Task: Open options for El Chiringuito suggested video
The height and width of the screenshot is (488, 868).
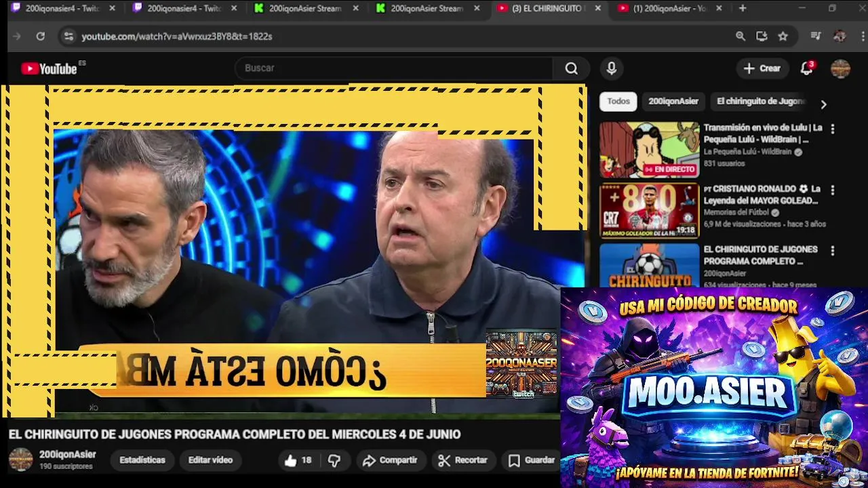Action: pos(833,251)
